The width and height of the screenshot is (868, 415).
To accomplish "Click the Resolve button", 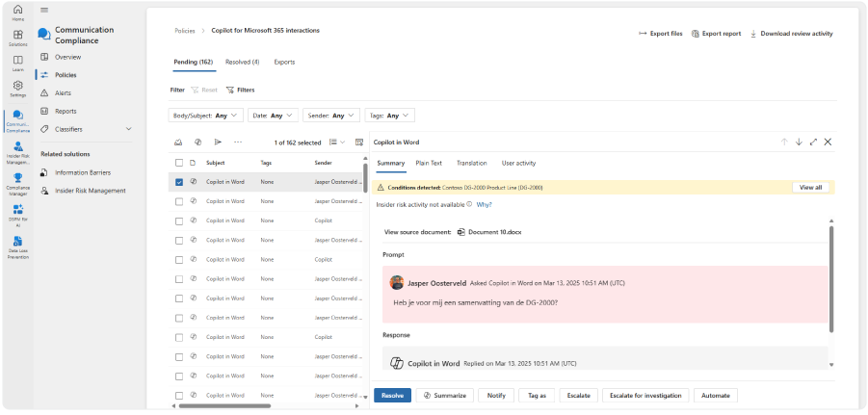I will (x=392, y=395).
